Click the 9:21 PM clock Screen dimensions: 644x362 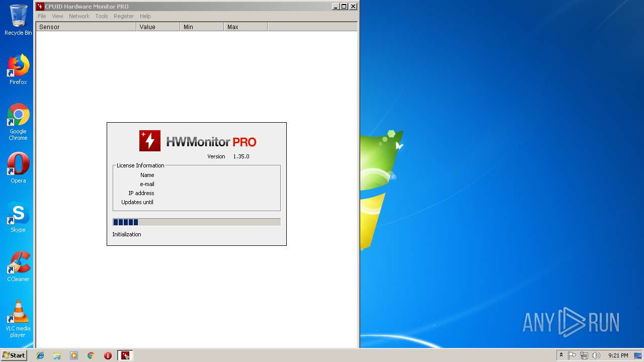[618, 355]
